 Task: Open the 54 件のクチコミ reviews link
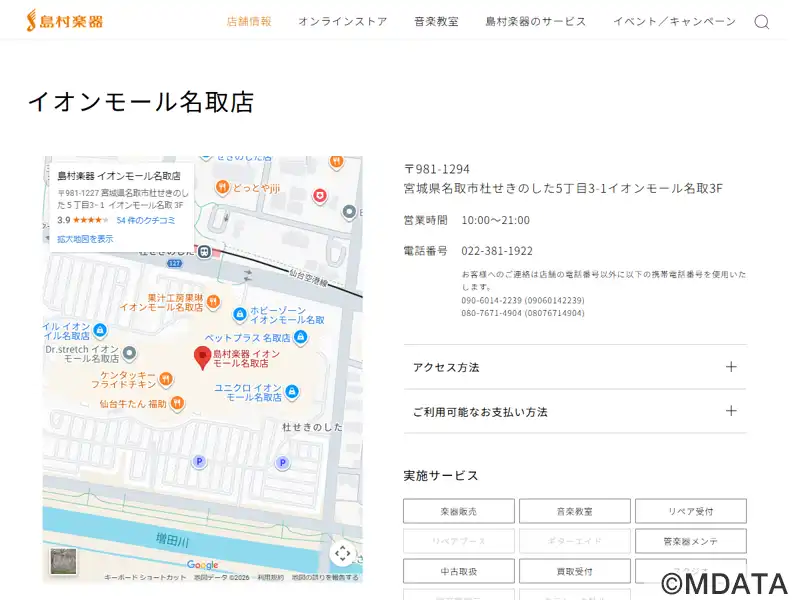(x=146, y=220)
